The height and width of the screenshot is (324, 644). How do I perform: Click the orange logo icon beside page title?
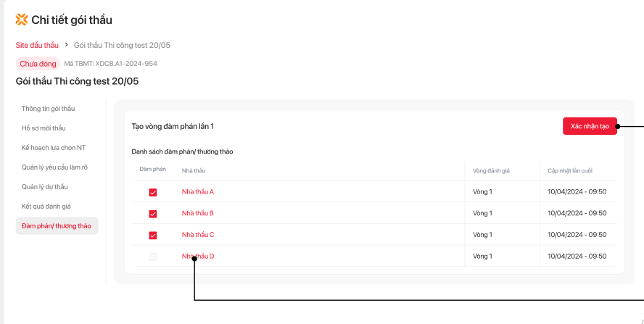click(22, 20)
